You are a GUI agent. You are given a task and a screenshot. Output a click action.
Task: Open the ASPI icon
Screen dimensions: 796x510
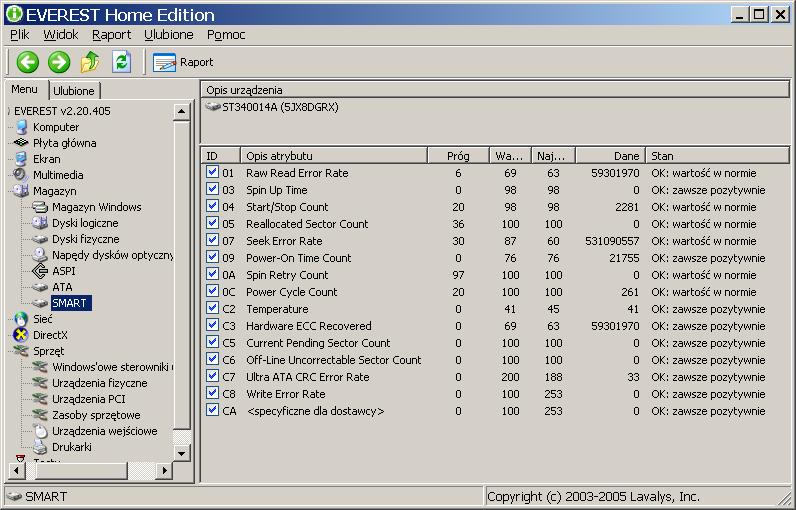[x=40, y=271]
